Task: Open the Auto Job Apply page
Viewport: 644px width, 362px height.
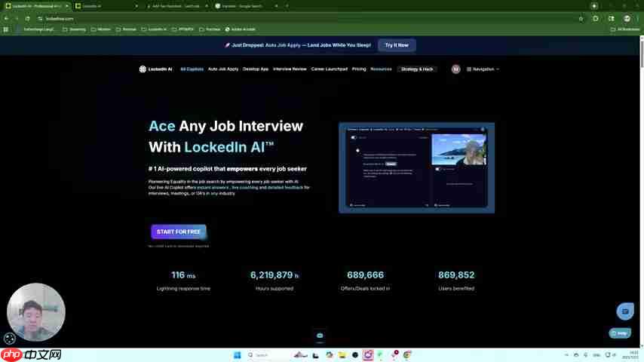Action: [223, 69]
